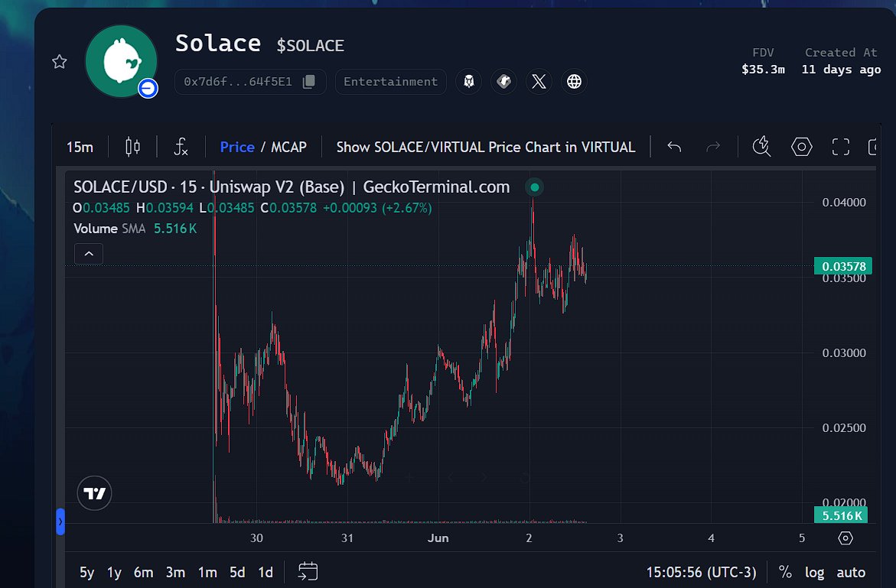Undo the last chart action
This screenshot has width=896, height=588.
(674, 148)
